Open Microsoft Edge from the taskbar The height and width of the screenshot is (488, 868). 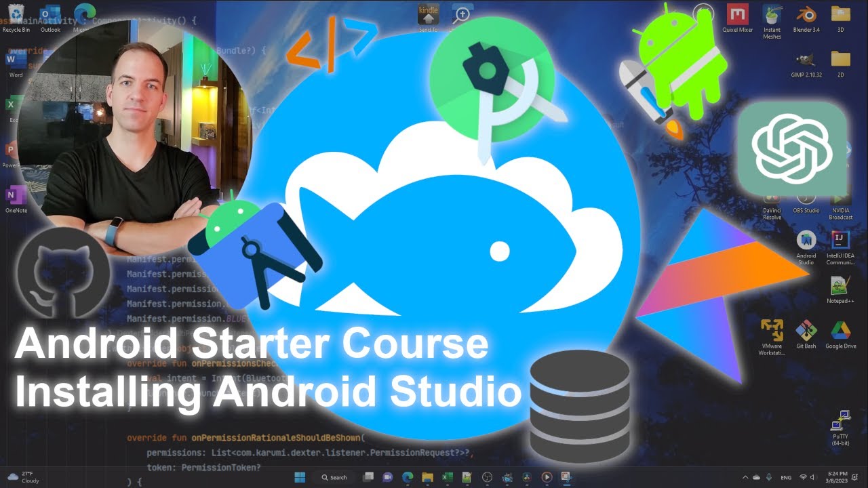[408, 477]
